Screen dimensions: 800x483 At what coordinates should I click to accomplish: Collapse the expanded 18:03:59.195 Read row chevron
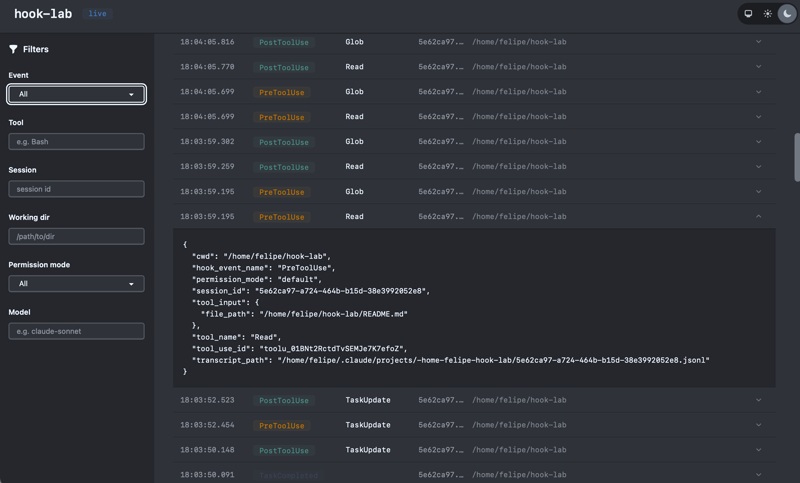click(758, 217)
